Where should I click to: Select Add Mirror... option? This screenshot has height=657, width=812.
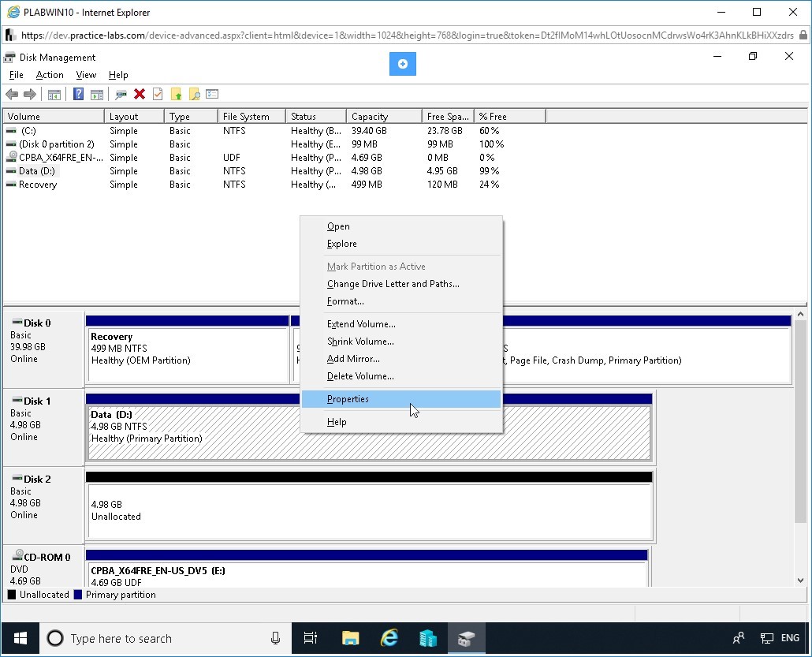tap(401, 359)
